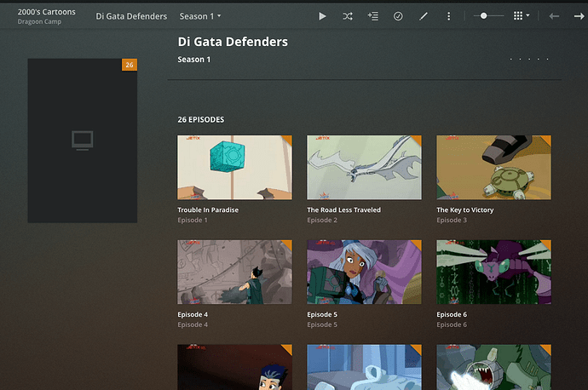Open The Road Less Traveled thumbnail
The height and width of the screenshot is (390, 588).
pyautogui.click(x=364, y=167)
